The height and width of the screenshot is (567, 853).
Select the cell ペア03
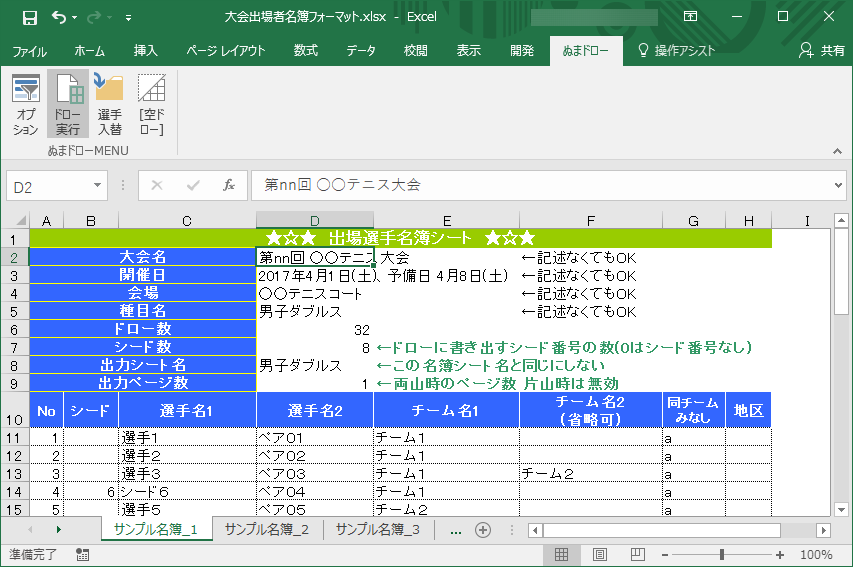(x=314, y=473)
